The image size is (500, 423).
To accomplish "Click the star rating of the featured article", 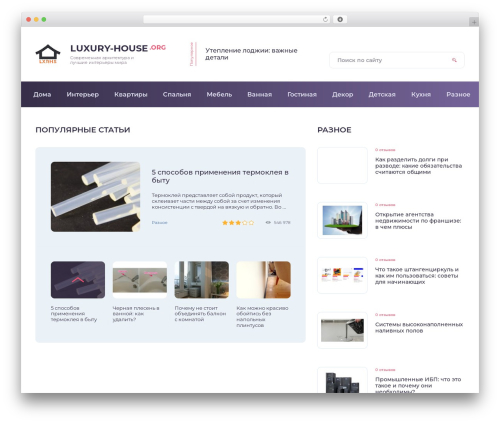I will click(x=238, y=222).
